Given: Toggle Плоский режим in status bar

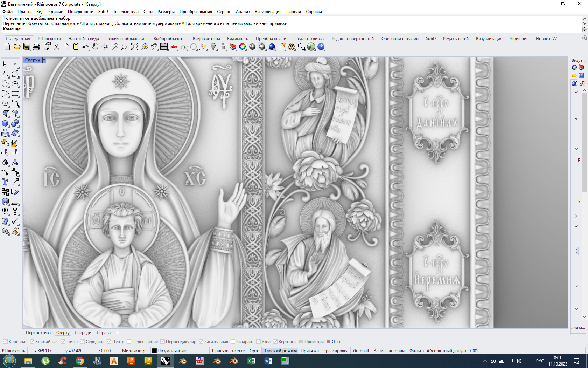Looking at the screenshot, I should point(280,351).
